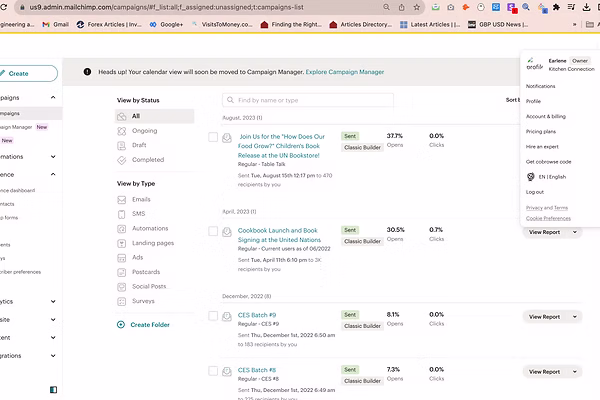Click the Find by name or type search field
Image resolution: width=600 pixels, height=400 pixels.
tap(308, 100)
